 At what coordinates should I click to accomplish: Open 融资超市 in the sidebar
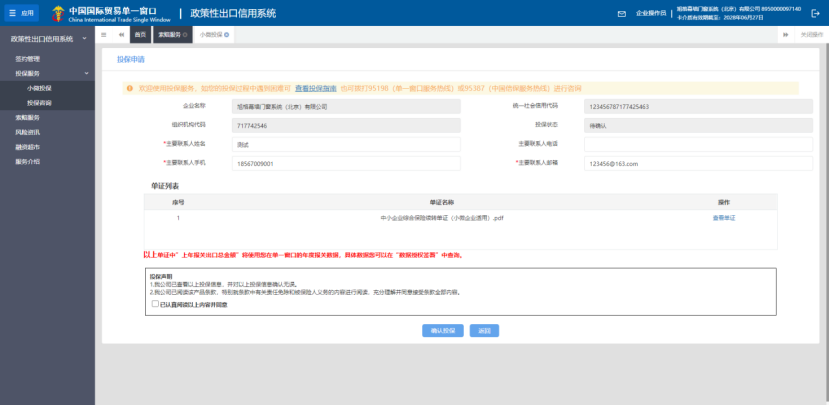tap(28, 147)
